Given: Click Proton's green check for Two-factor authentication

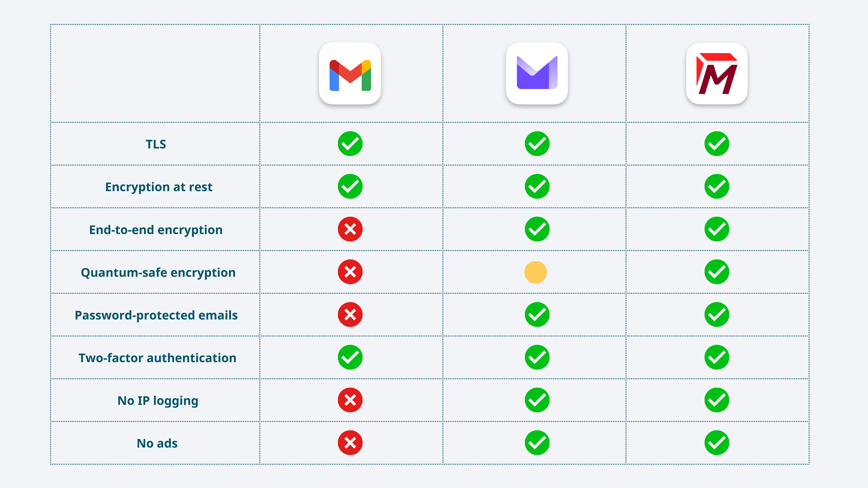Looking at the screenshot, I should coord(537,357).
